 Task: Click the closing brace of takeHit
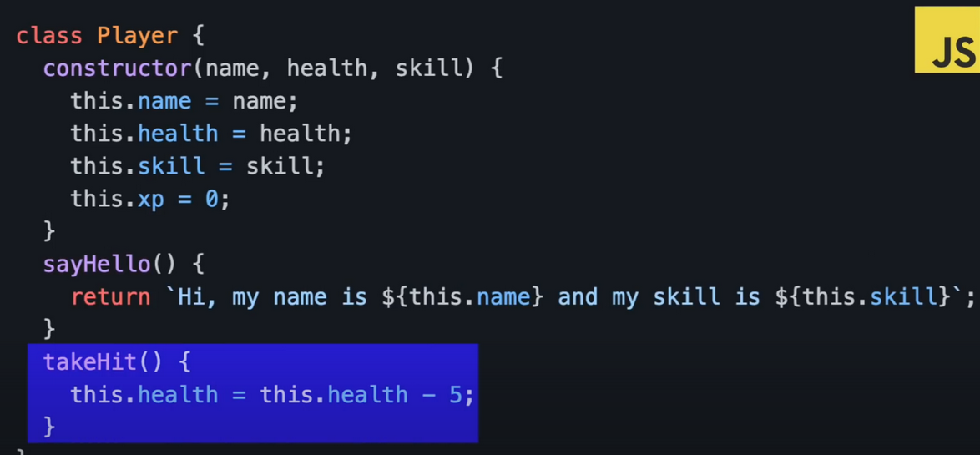(x=49, y=427)
